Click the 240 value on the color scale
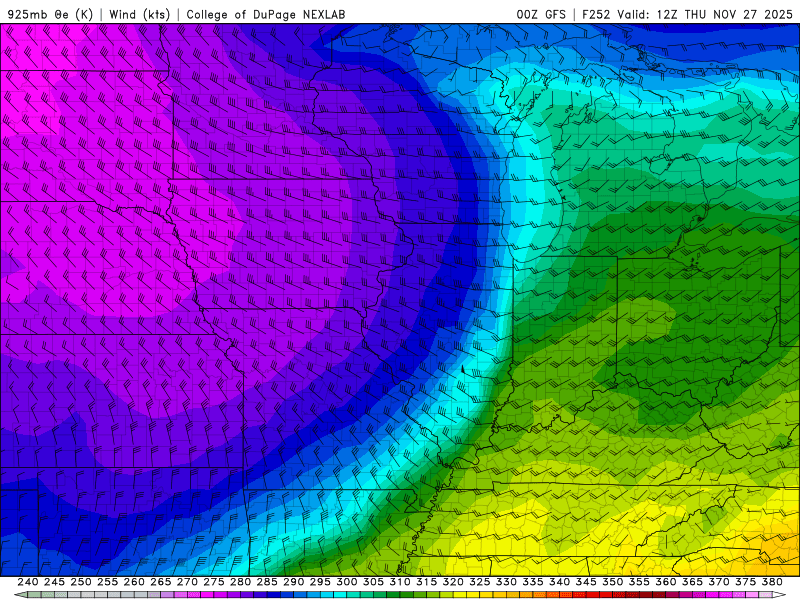 click(x=28, y=582)
